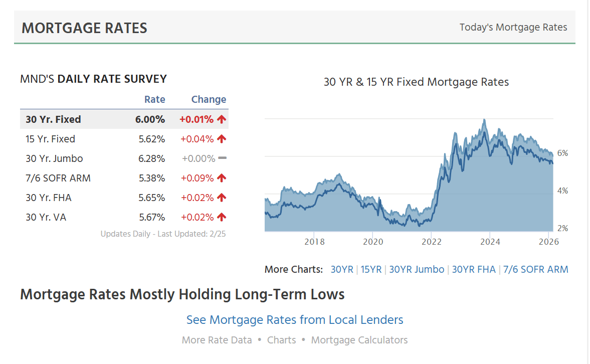The height and width of the screenshot is (364, 590).
Task: Click the Mortgage Rates Mostly Holding headline
Action: [x=182, y=294]
